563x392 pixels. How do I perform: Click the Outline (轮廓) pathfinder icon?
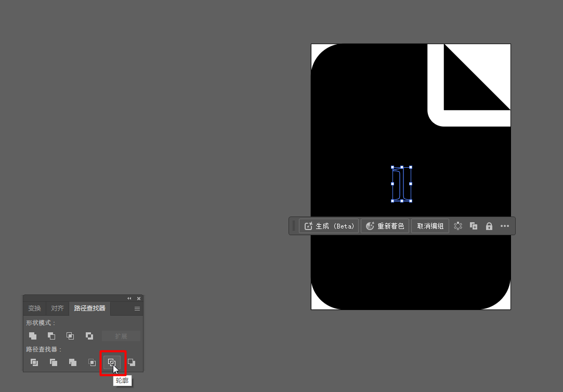[112, 362]
